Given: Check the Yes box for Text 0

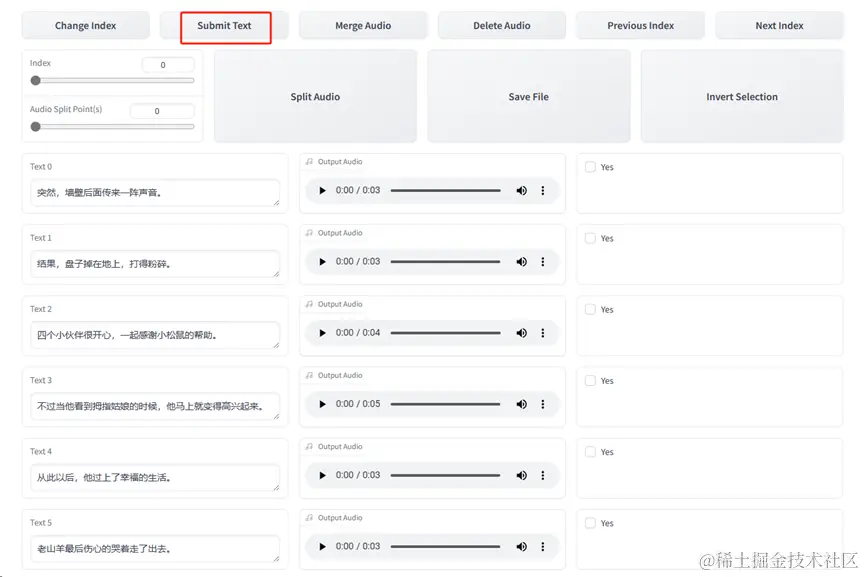Looking at the screenshot, I should tap(590, 167).
